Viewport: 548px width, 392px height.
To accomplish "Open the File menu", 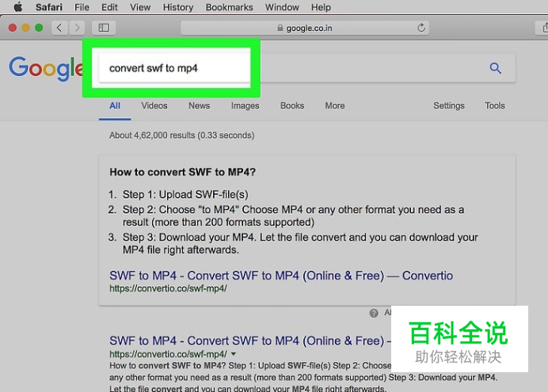I will coord(82,7).
